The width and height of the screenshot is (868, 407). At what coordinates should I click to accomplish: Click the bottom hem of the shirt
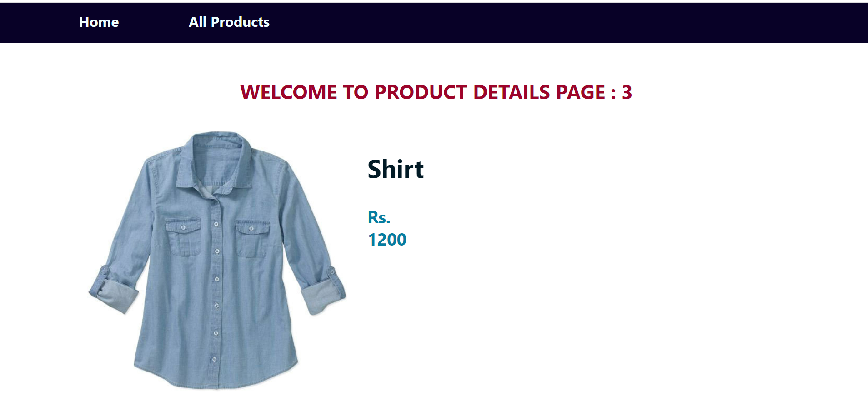pyautogui.click(x=216, y=380)
